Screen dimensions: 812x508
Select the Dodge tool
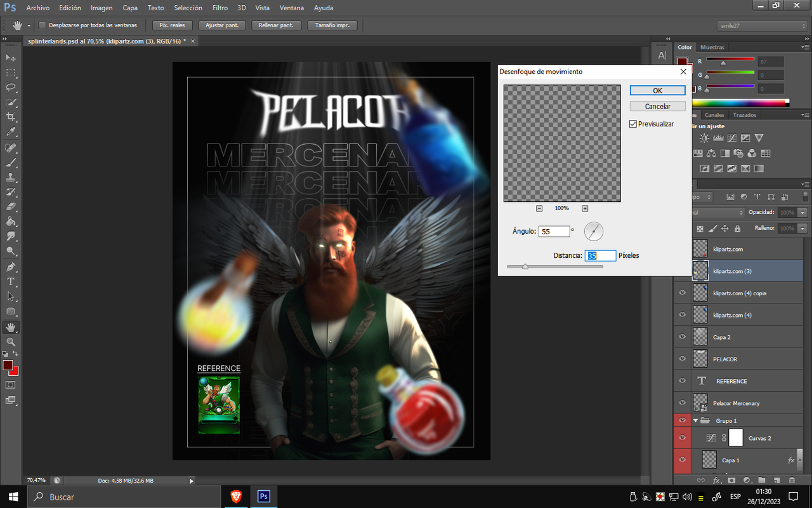tap(11, 251)
